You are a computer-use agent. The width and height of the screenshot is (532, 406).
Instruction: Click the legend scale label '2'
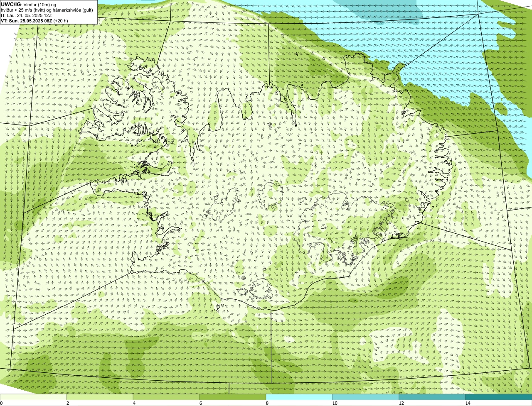coord(67,403)
